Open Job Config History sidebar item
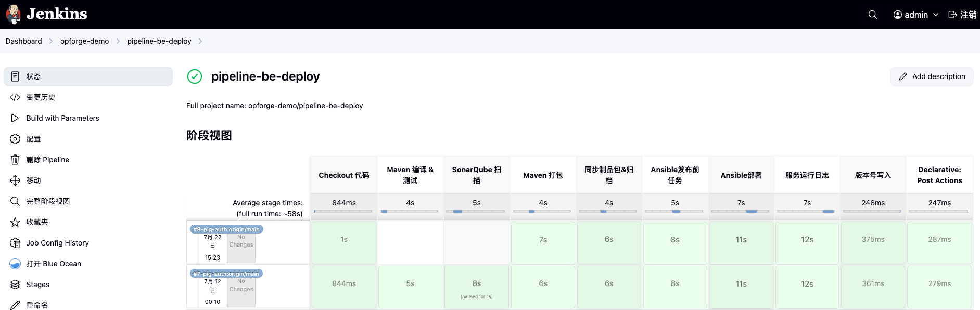This screenshot has width=980, height=310. pyautogui.click(x=57, y=243)
